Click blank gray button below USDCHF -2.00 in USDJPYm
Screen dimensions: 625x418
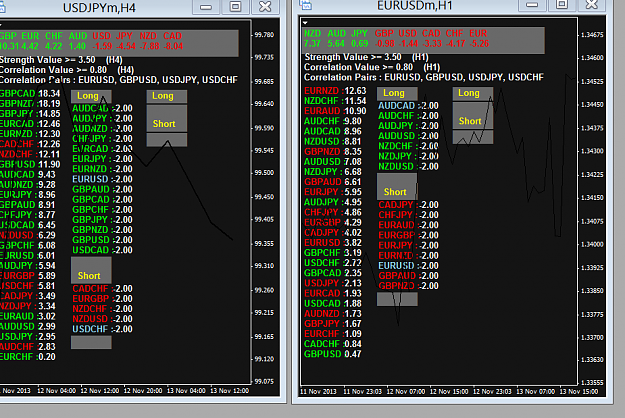91,342
